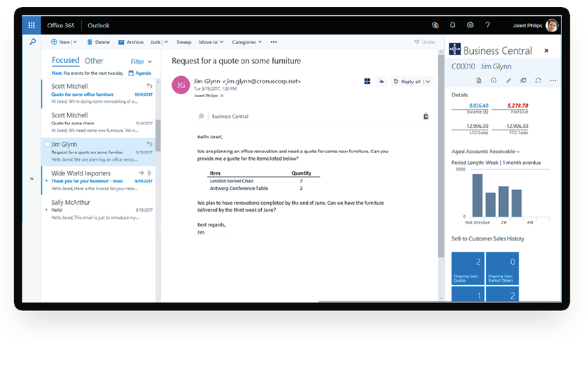Viewport: 588px width, 376px height.
Task: Open the settings gear in header
Action: click(x=470, y=25)
